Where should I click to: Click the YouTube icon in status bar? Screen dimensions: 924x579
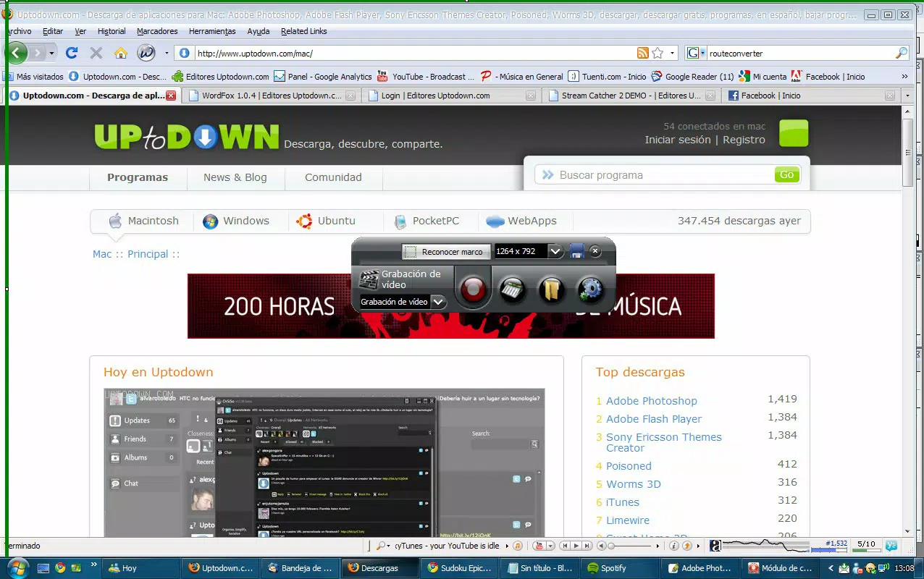[539, 546]
